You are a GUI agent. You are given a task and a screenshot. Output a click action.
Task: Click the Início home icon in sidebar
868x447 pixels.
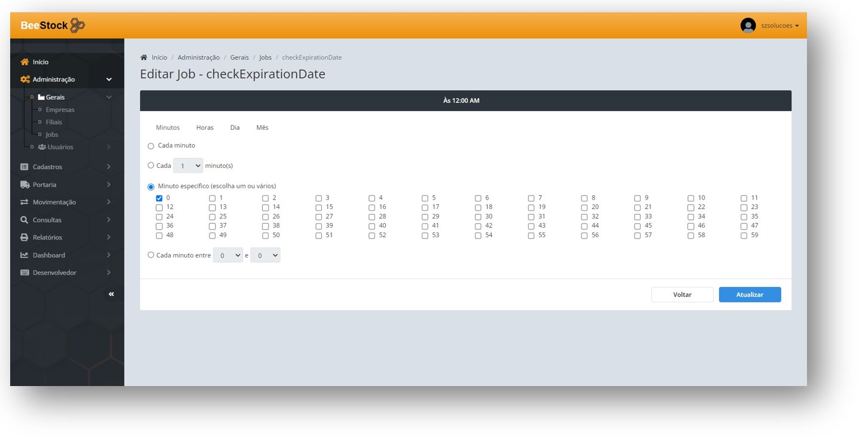pos(25,62)
